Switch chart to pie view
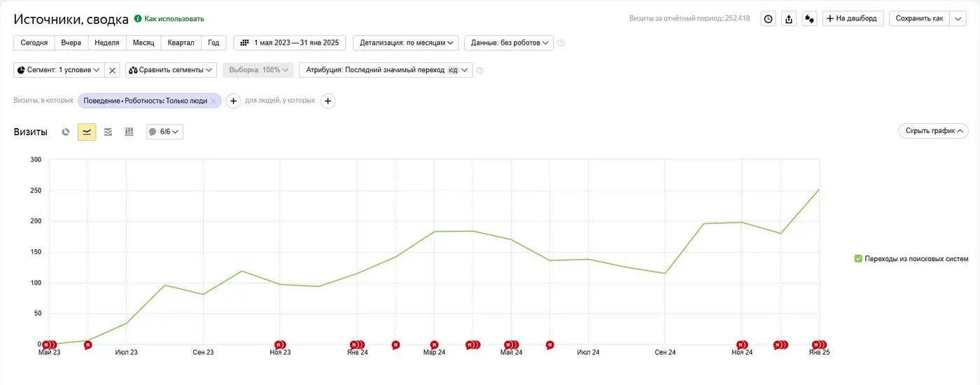 tap(66, 132)
